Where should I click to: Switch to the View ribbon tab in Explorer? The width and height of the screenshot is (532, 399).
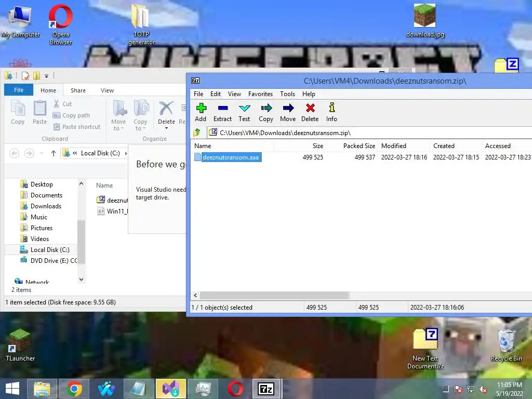[x=107, y=90]
